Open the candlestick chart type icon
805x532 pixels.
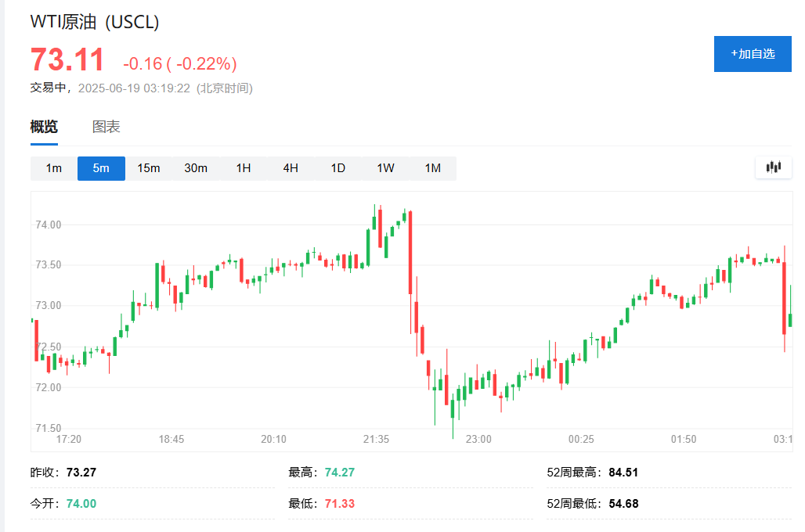773,167
